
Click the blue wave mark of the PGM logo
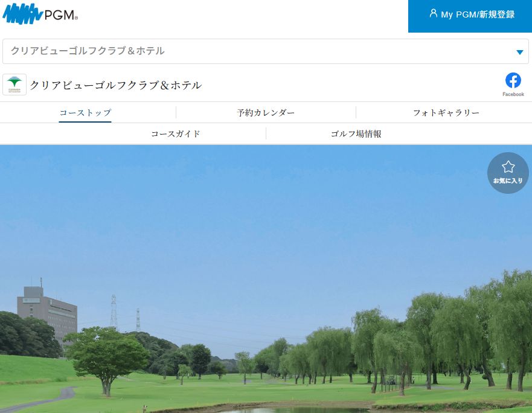click(x=22, y=14)
